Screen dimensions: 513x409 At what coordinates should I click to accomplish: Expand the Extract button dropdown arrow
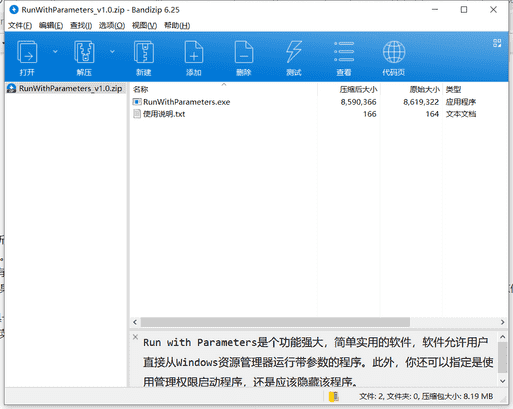pos(112,52)
